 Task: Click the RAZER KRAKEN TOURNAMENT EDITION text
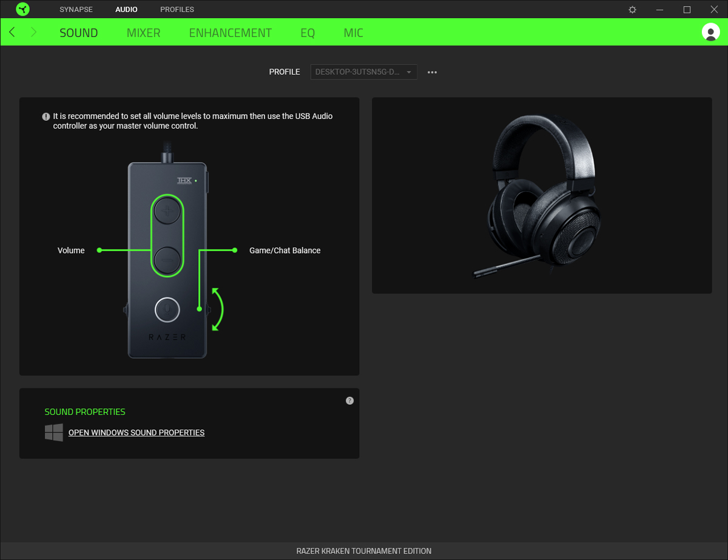click(364, 552)
